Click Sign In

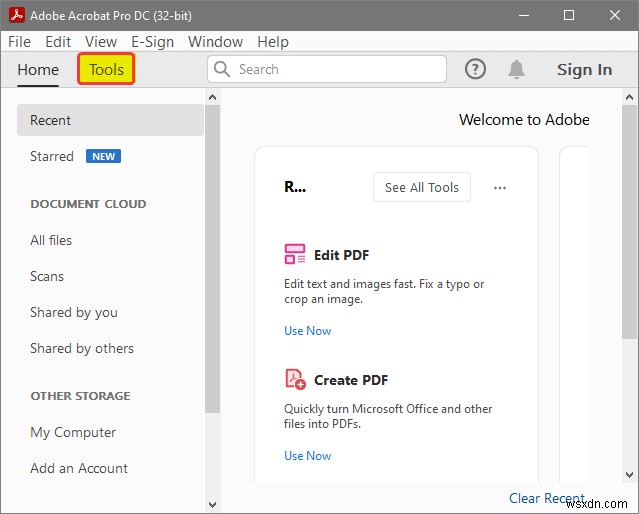pyautogui.click(x=584, y=70)
